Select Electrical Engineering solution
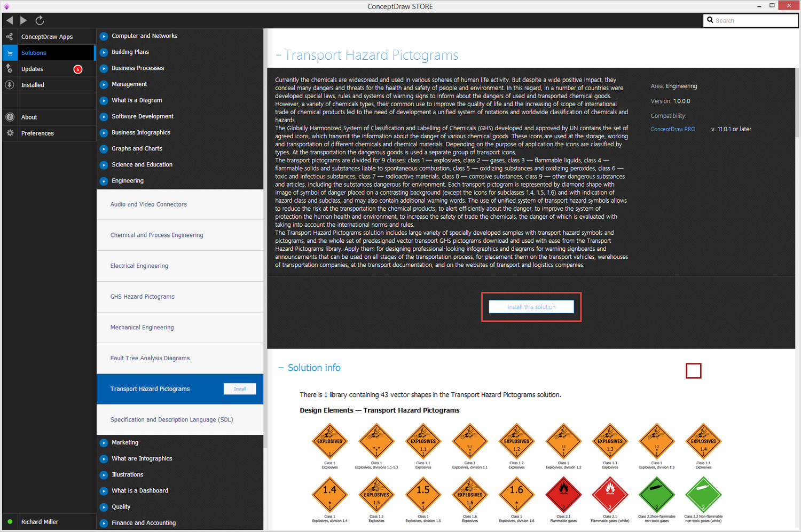This screenshot has width=801, height=532. click(x=180, y=266)
